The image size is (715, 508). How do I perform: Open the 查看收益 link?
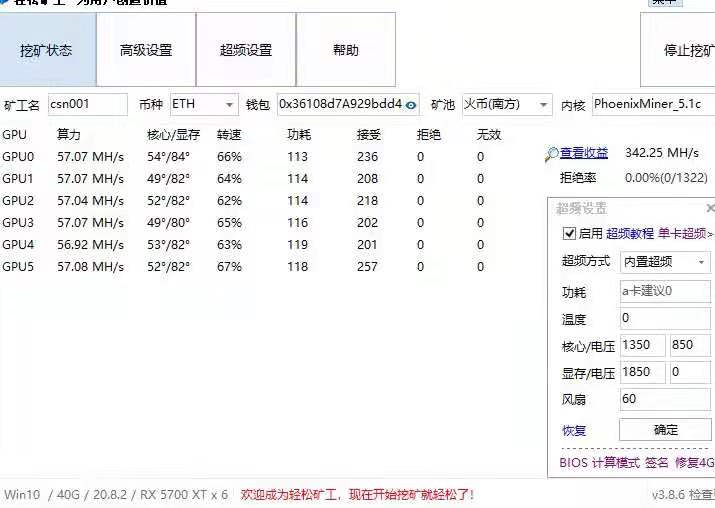(x=584, y=153)
